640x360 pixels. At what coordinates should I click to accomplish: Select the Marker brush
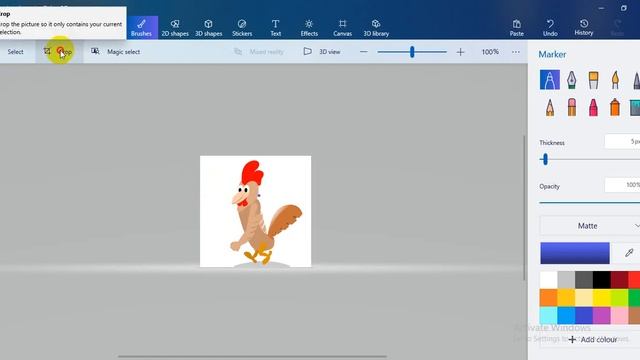click(550, 80)
